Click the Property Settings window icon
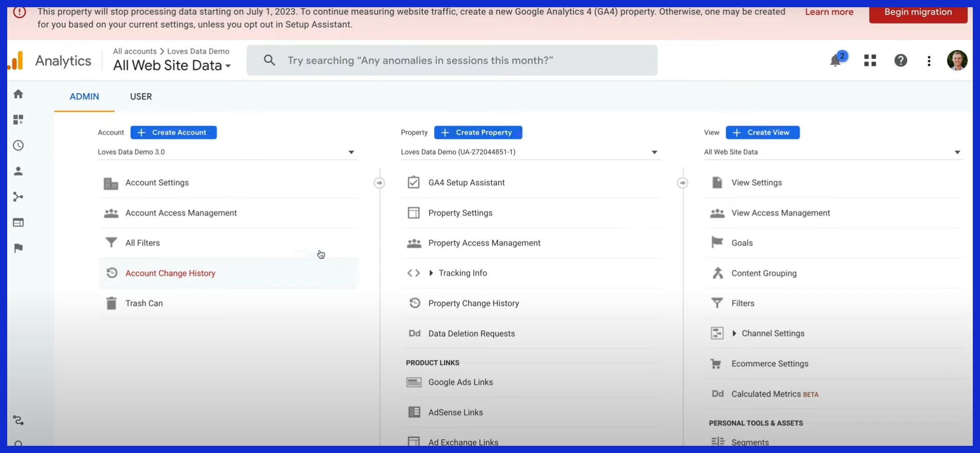 click(414, 213)
